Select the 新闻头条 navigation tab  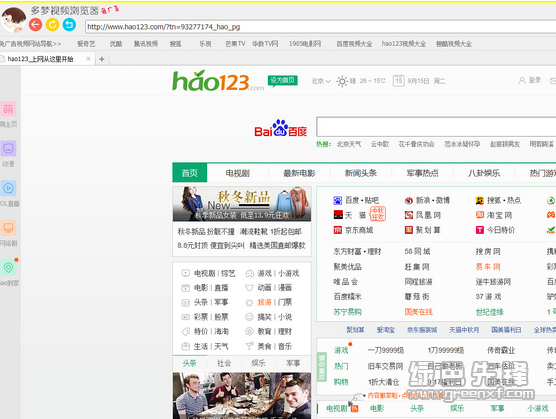361,173
